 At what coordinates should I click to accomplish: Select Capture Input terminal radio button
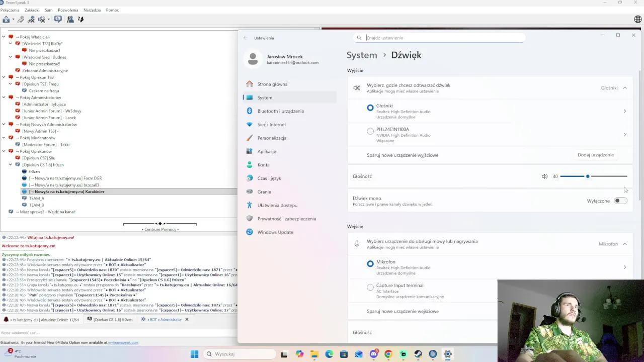point(370,287)
